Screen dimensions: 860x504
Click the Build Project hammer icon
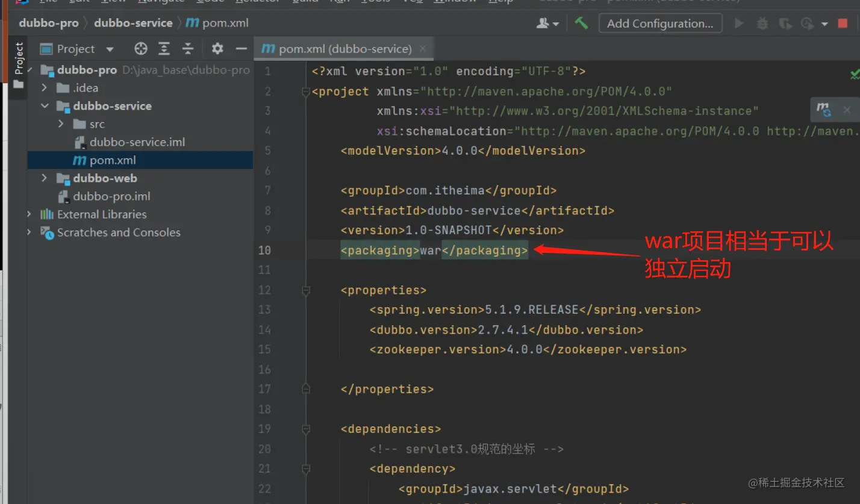coord(581,23)
